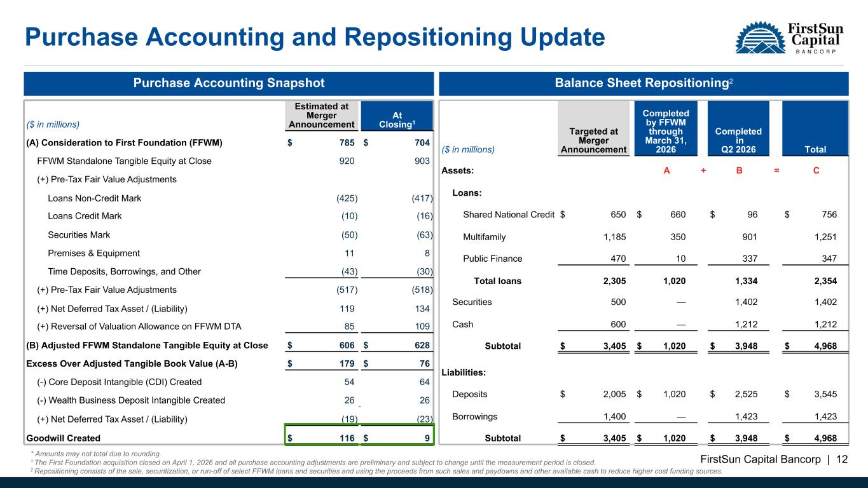Click '(-) Wealth Business Deposit Intangible Created' label
The image size is (868, 488).
[x=131, y=400]
